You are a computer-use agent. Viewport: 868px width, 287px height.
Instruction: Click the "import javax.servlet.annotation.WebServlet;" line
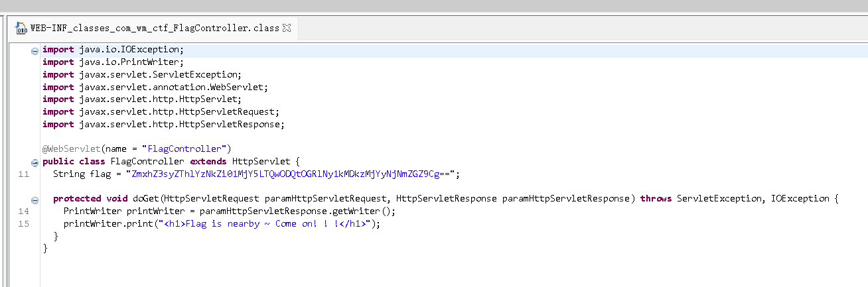155,87
